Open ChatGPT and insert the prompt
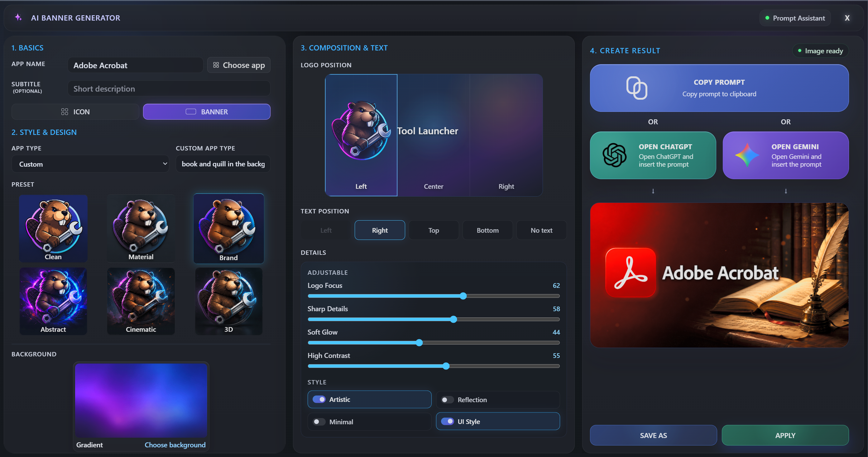The image size is (868, 457). point(653,155)
